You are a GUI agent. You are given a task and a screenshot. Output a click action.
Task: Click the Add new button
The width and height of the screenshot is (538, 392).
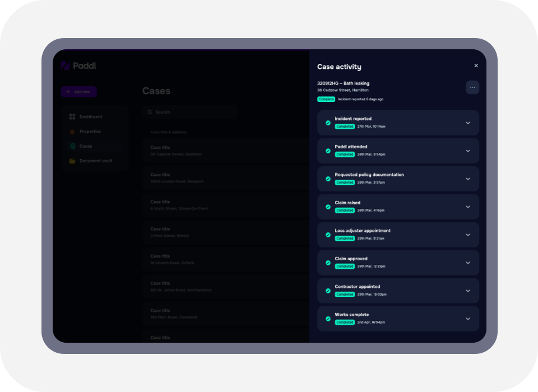79,92
